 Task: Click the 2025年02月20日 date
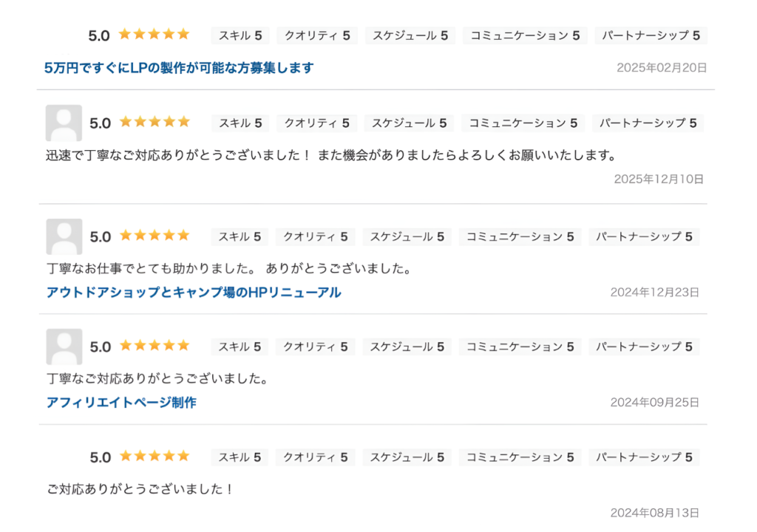pyautogui.click(x=662, y=68)
